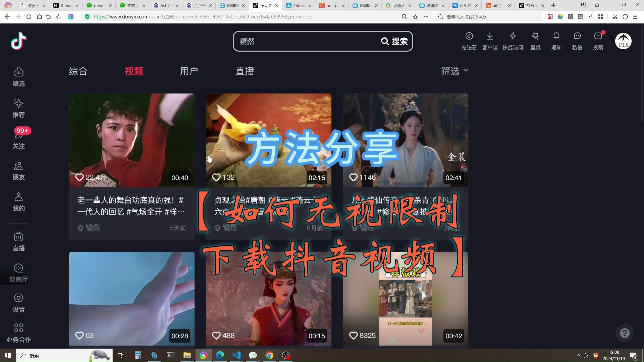Open the Windows Start menu
This screenshot has height=362, width=644.
pos(8,355)
